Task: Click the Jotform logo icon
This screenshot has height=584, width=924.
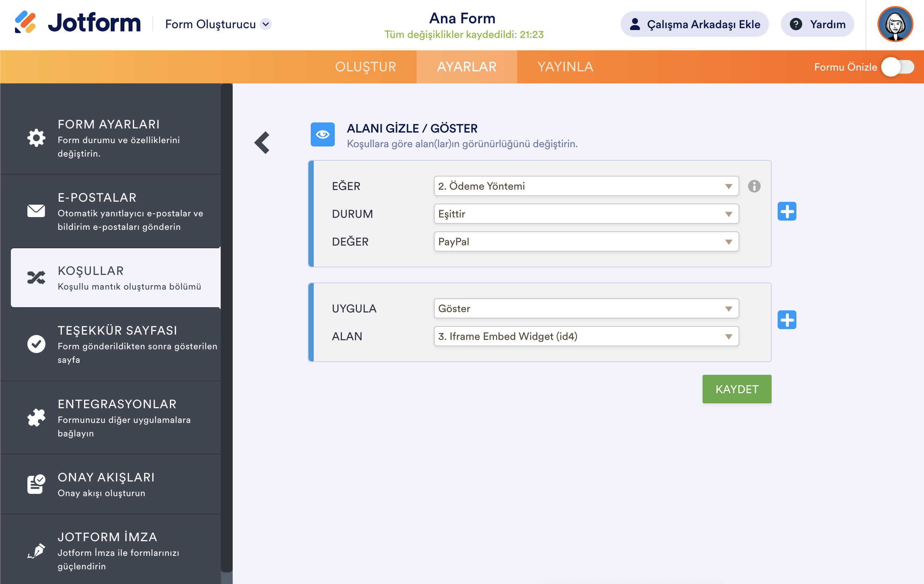Action: [x=25, y=22]
